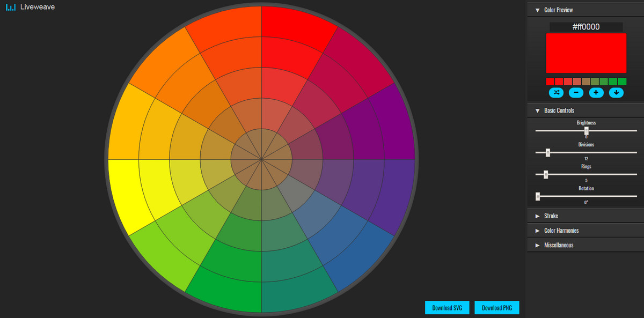Click the down arrow download icon
Screen dimensions: 644x318
coord(616,93)
